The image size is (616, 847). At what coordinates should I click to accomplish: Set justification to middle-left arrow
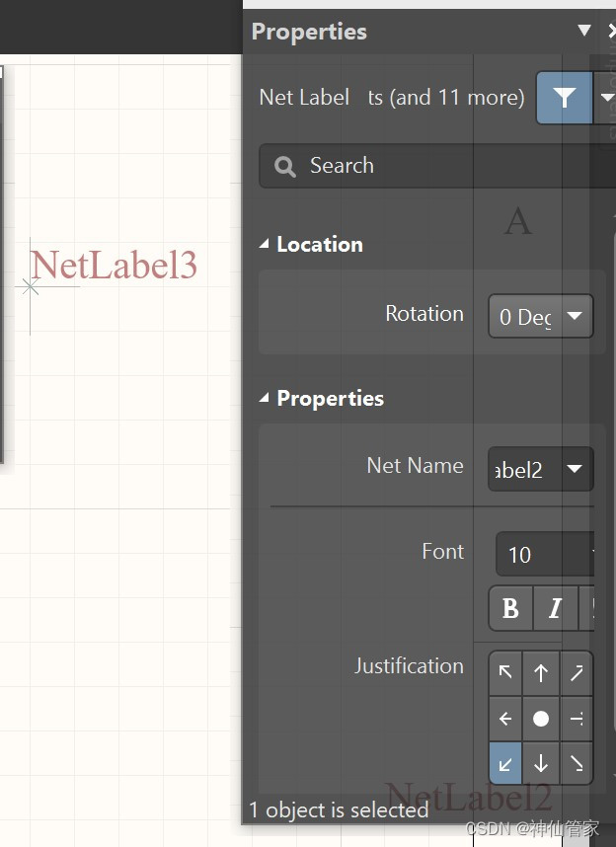click(x=505, y=719)
